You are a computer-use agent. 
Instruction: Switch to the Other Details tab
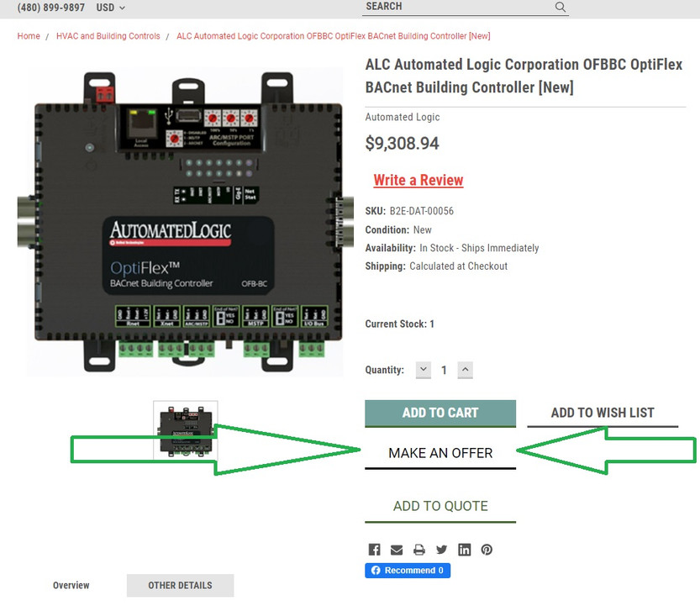pos(180,586)
